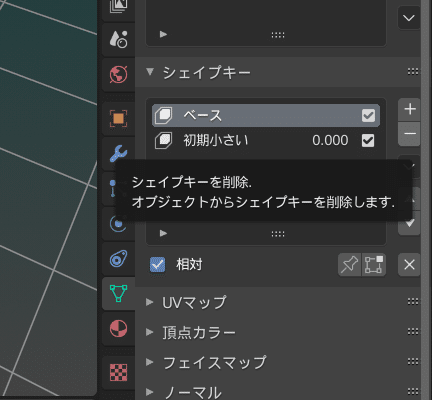Viewport: 432px width, 400px height.
Task: Collapse the シェイプキー panel
Action: coord(150,72)
